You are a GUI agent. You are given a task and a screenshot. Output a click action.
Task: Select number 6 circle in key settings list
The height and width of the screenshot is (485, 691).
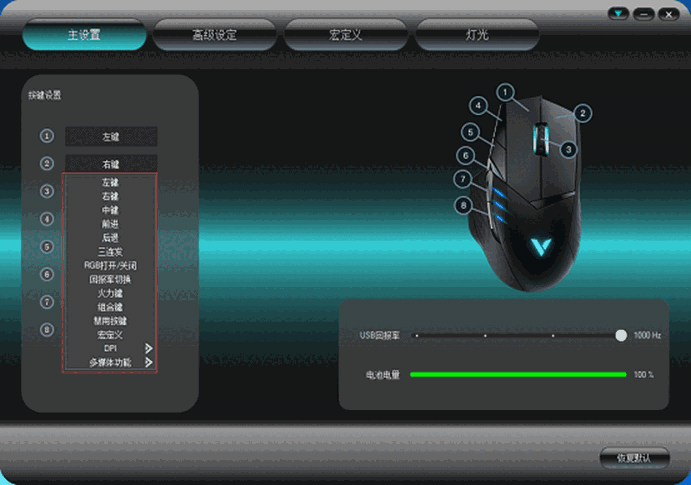tap(47, 274)
